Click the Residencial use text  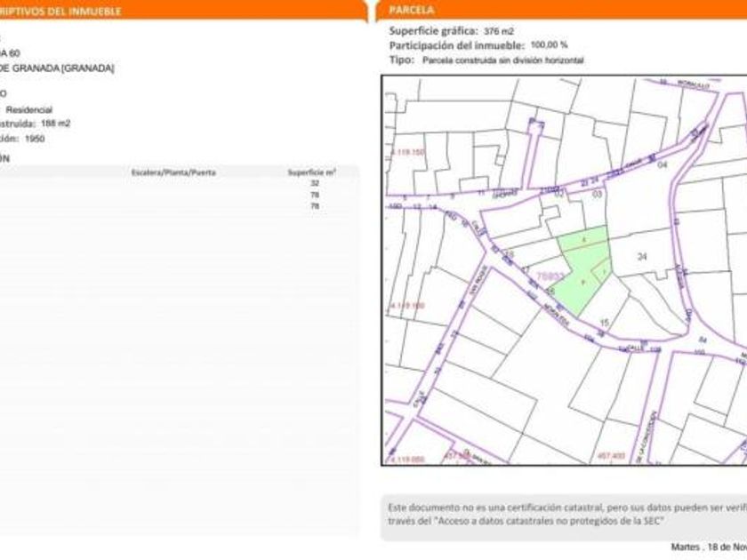[x=36, y=109]
